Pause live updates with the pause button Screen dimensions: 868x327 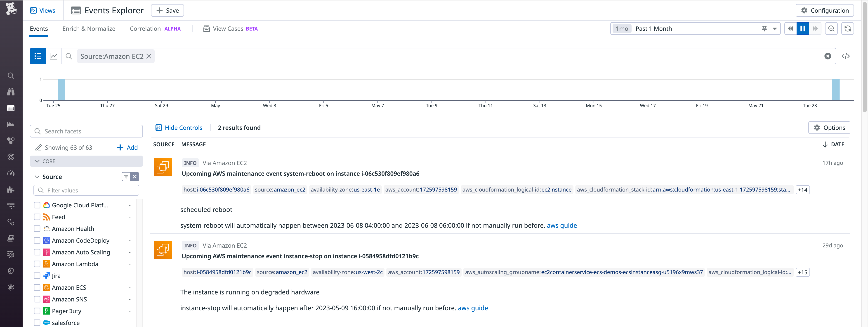[x=803, y=29]
